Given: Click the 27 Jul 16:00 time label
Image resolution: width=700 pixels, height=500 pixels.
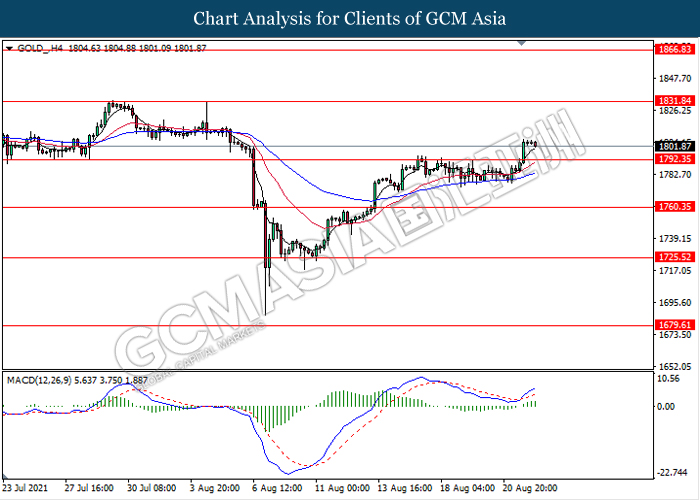Looking at the screenshot, I should pos(89,488).
